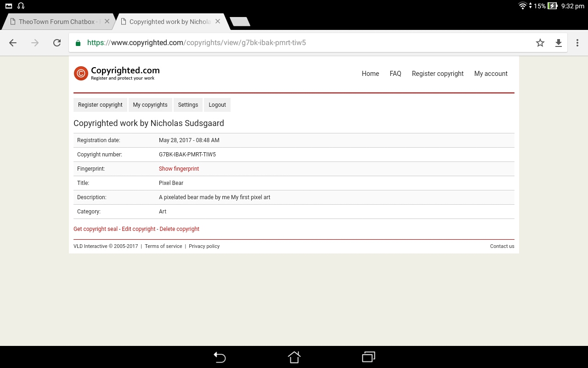Tap the Android recent apps button
Viewport: 588px width, 368px height.
[x=368, y=357]
